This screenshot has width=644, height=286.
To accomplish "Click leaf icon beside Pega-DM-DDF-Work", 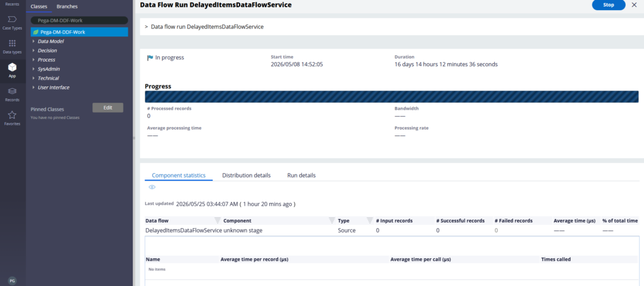I will (x=36, y=31).
